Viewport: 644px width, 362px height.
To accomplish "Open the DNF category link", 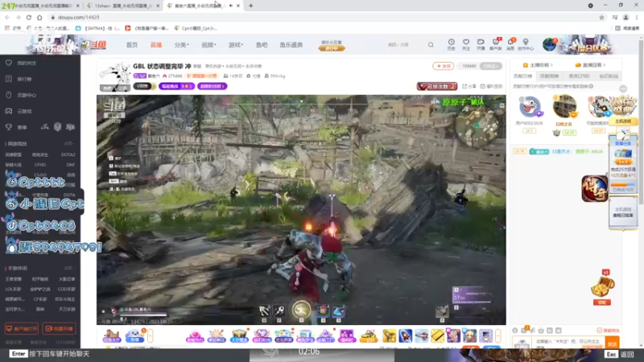I will pos(71,165).
